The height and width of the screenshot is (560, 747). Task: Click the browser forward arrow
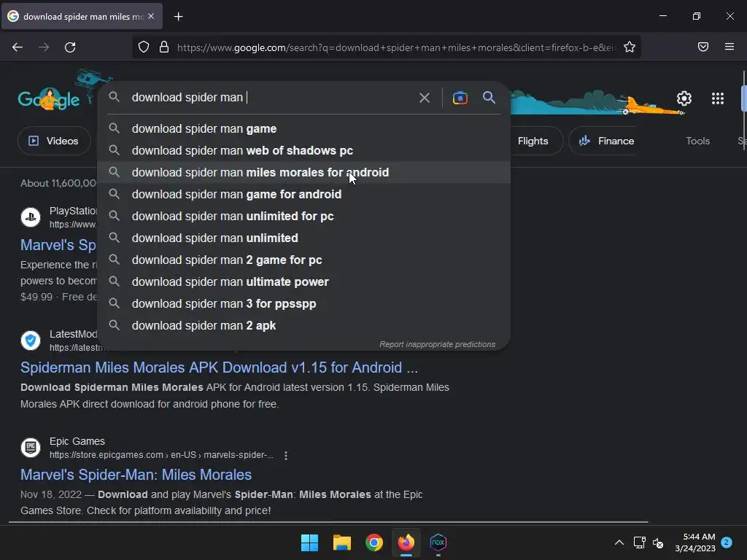click(x=44, y=47)
